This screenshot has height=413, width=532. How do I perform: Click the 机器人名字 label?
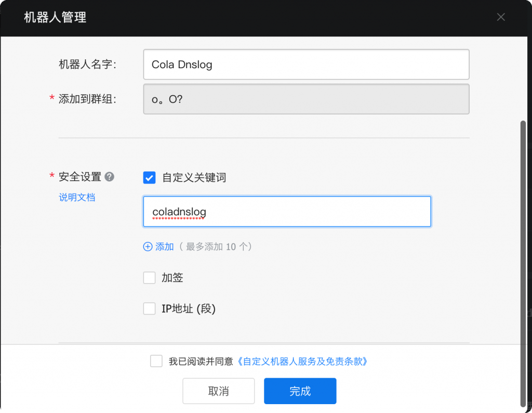[x=87, y=64]
